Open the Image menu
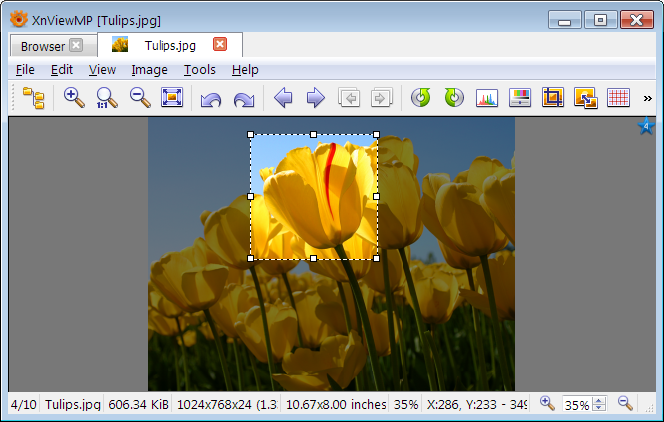The width and height of the screenshot is (664, 422). [149, 70]
